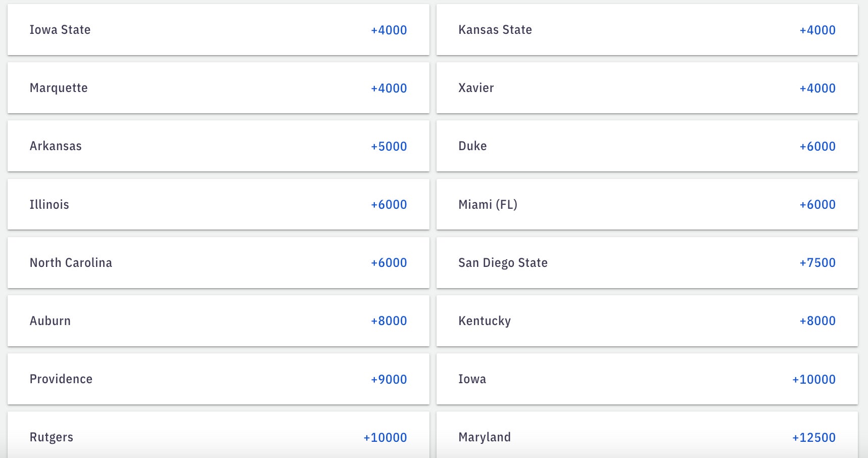Click the +5000 odds value
This screenshot has height=458, width=868.
[389, 146]
